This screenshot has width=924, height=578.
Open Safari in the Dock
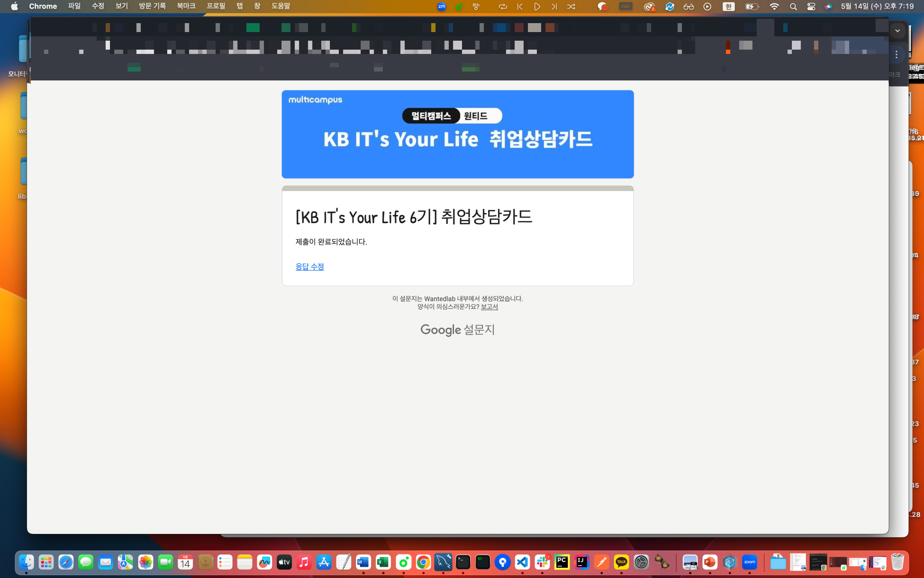66,562
